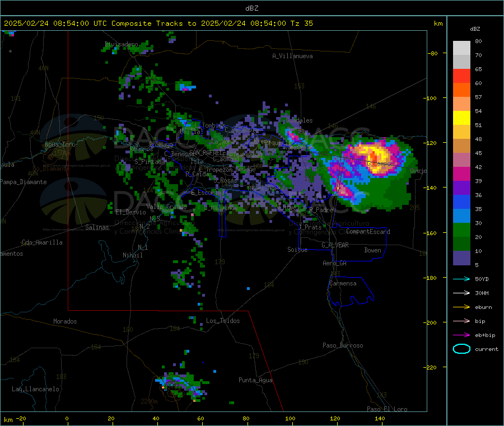Click the Carmensa map label
The image size is (504, 426).
click(343, 283)
